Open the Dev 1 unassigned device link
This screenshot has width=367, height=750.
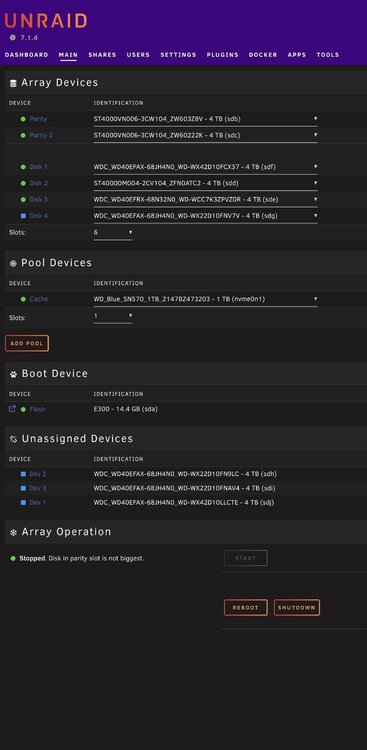(38, 503)
